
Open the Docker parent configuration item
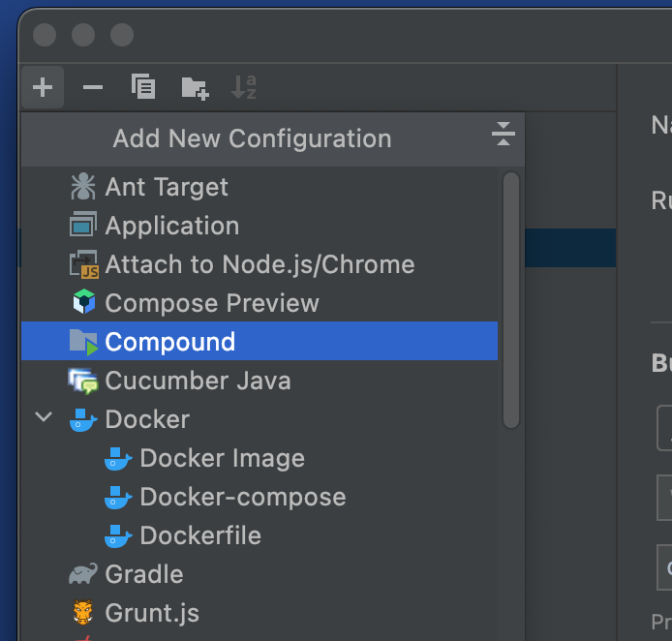tap(147, 419)
